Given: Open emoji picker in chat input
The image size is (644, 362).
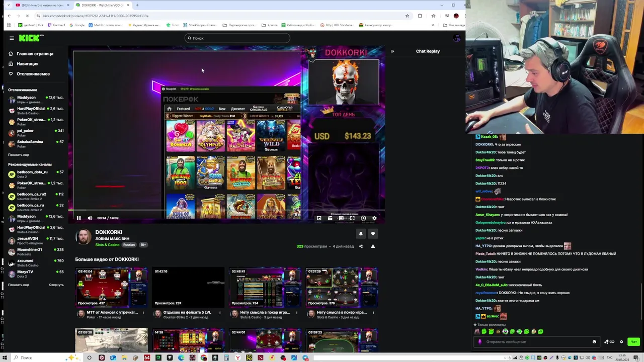Looking at the screenshot, I should click(x=594, y=342).
